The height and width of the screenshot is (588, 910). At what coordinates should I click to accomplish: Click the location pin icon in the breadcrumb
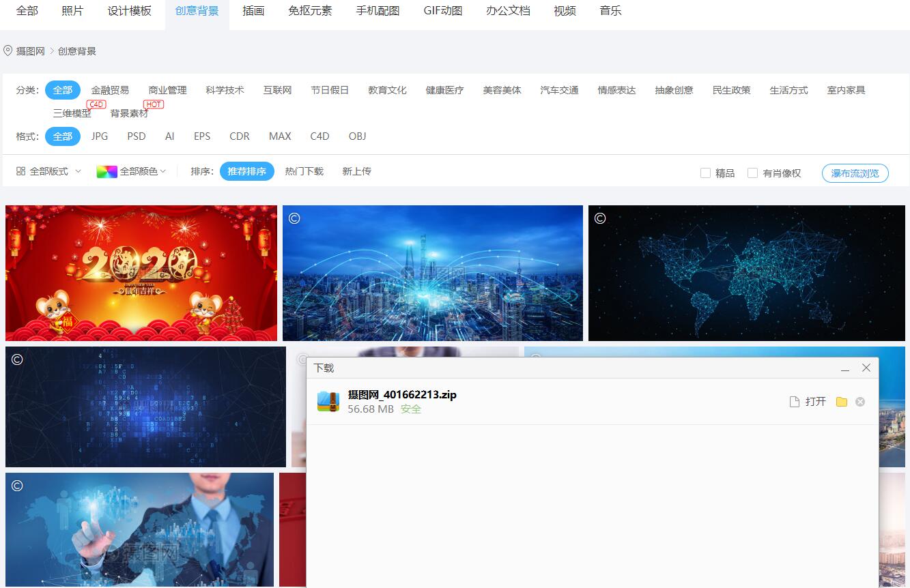(8, 50)
